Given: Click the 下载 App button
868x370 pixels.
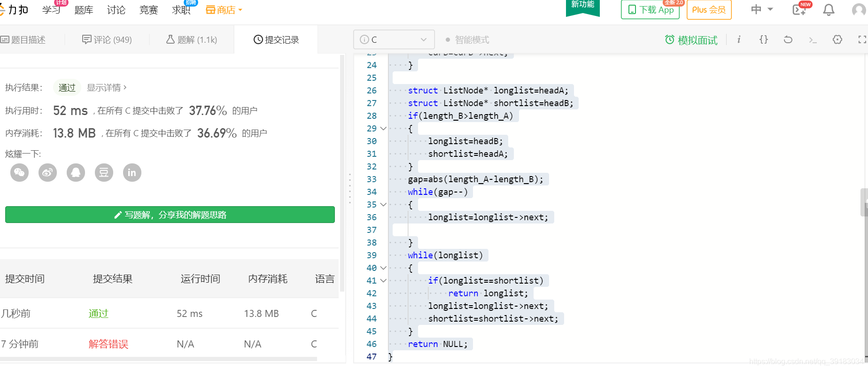Looking at the screenshot, I should pos(651,9).
